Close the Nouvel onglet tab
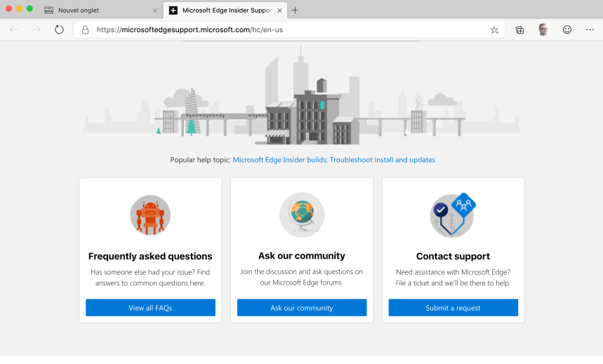Viewport: 603px width, 364px height. point(155,11)
